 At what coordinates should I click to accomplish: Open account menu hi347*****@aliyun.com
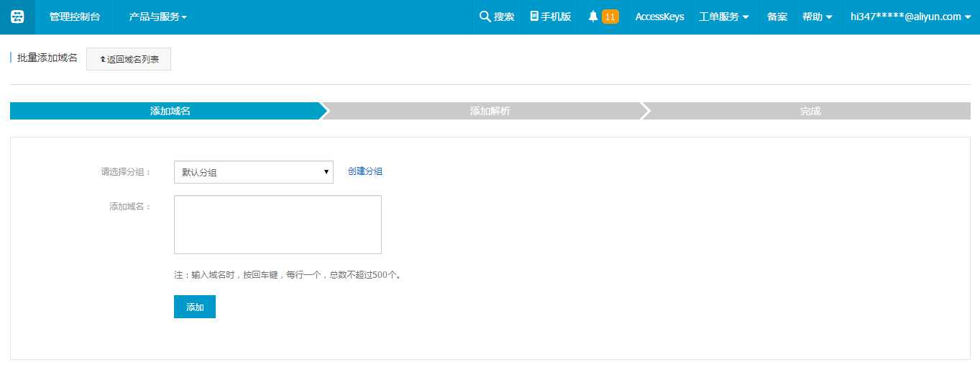pyautogui.click(x=910, y=17)
